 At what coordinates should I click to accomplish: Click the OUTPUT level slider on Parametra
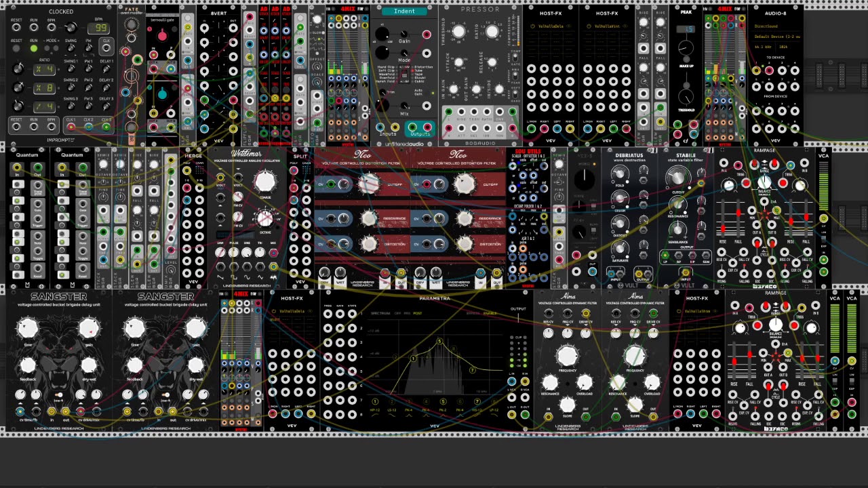tap(518, 319)
